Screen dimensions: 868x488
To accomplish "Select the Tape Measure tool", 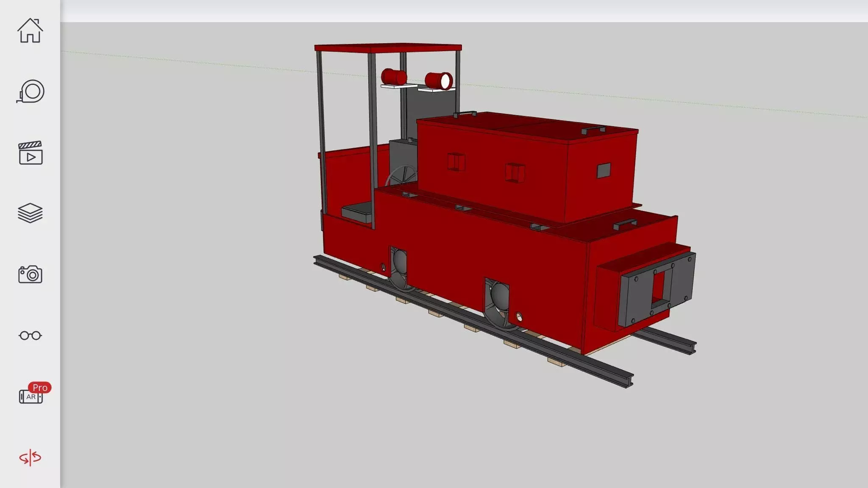I will [30, 91].
